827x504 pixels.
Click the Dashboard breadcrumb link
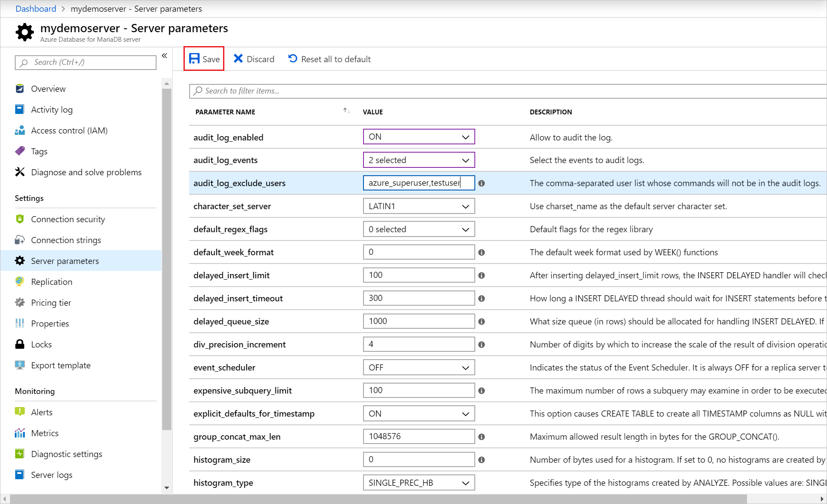point(36,9)
